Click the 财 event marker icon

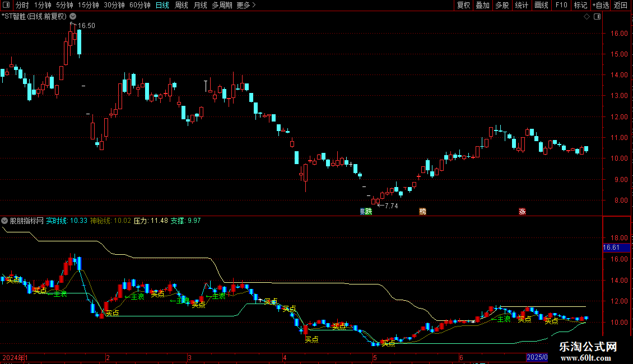[x=362, y=212]
